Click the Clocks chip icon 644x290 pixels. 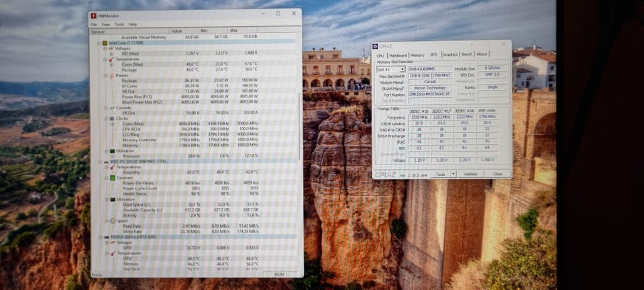coord(112,118)
